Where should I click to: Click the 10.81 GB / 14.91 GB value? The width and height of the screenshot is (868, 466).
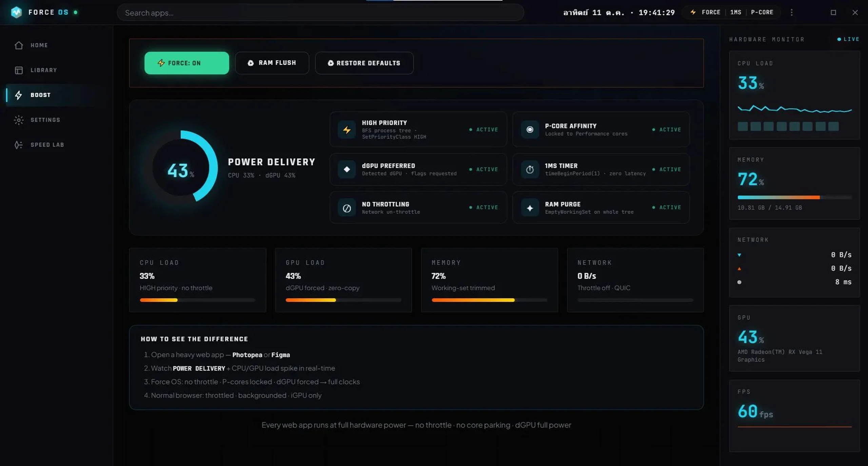tap(770, 208)
